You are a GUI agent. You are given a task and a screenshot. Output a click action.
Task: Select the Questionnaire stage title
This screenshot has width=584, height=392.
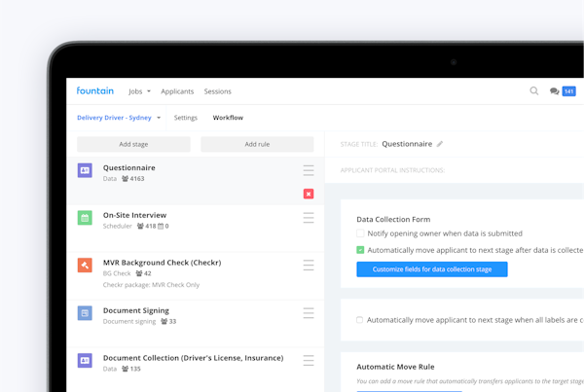pos(129,168)
